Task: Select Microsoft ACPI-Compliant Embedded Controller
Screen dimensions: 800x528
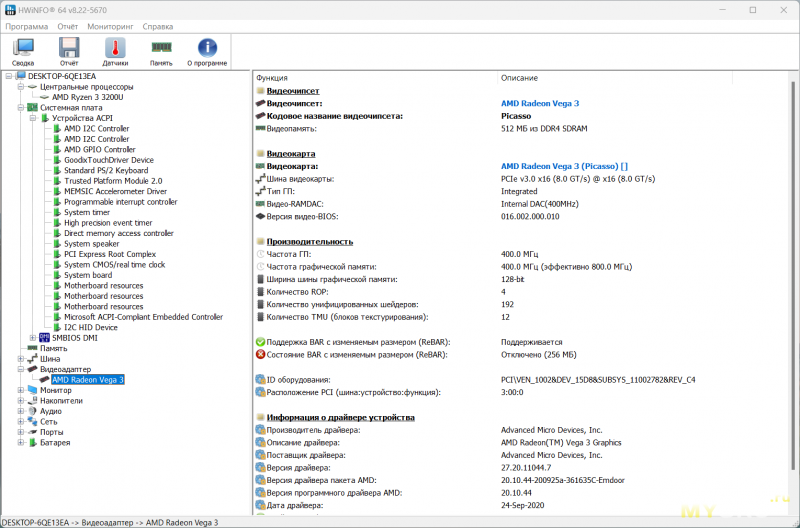Action: pyautogui.click(x=143, y=317)
